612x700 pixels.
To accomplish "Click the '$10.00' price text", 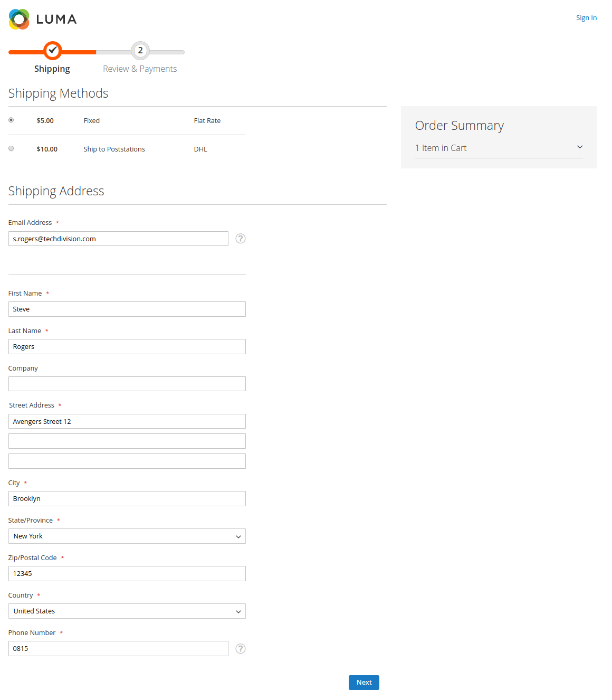I will tap(47, 149).
